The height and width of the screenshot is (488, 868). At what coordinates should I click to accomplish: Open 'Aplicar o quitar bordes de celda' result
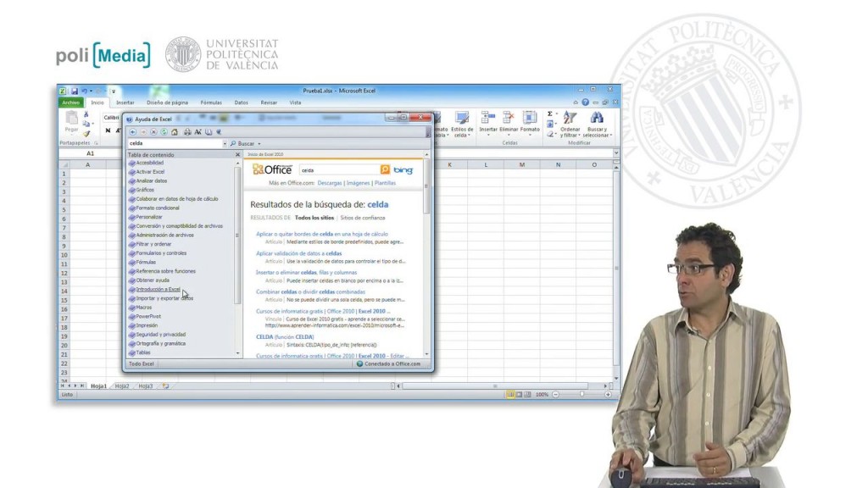tap(321, 234)
